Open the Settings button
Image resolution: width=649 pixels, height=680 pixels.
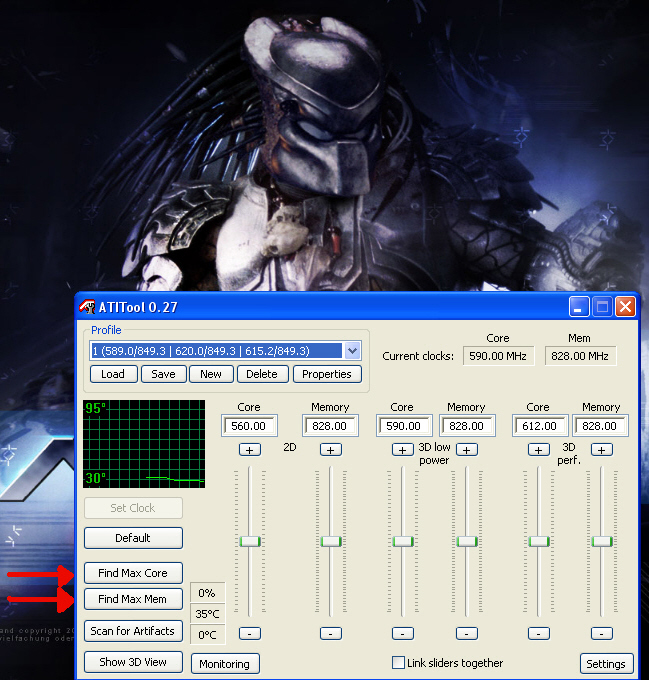click(606, 664)
